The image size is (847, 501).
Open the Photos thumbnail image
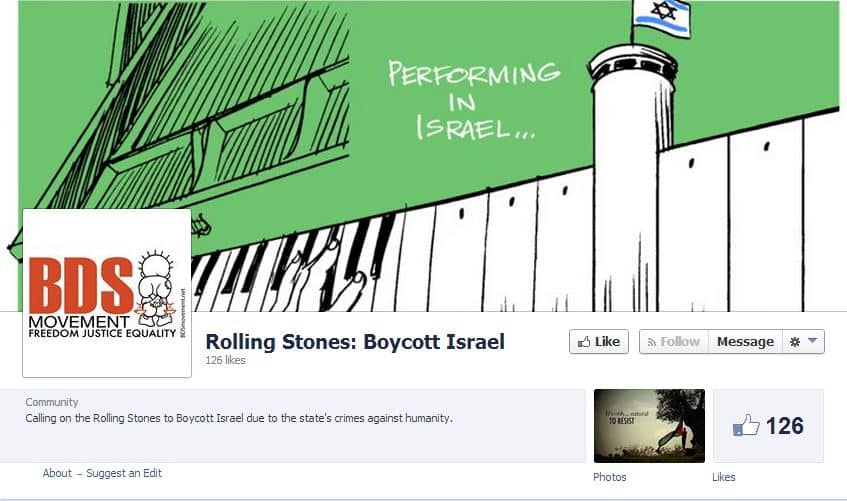(649, 426)
